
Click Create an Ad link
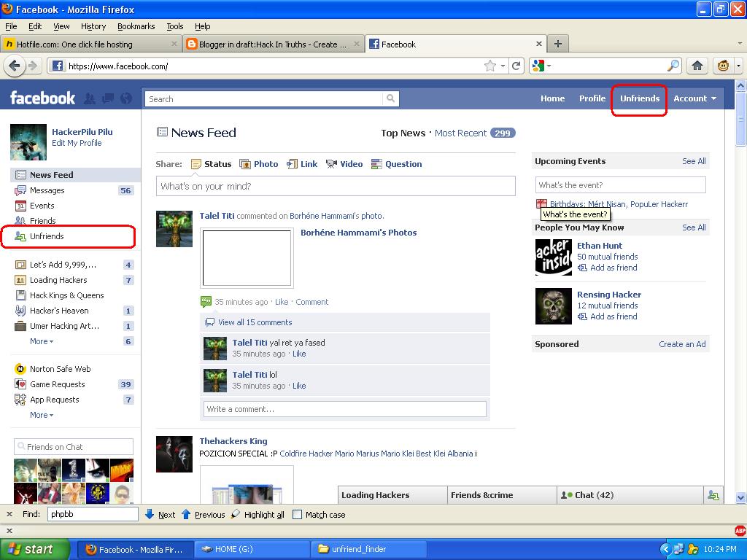[682, 344]
